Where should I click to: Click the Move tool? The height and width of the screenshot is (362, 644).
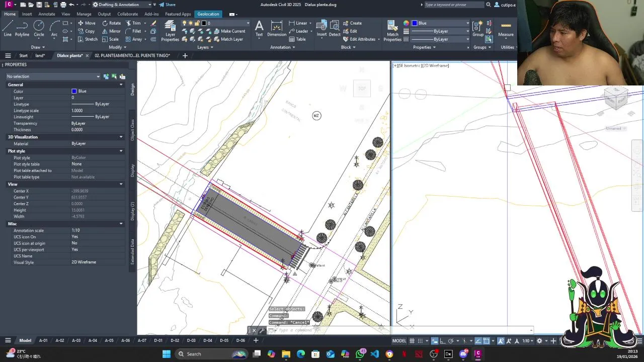tap(86, 23)
